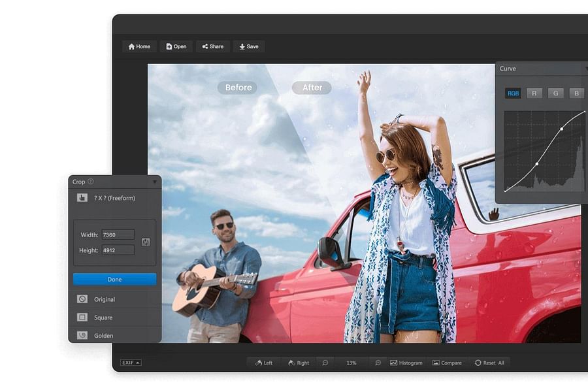Click the zoom out magnifier icon
588x392 pixels.
(325, 363)
